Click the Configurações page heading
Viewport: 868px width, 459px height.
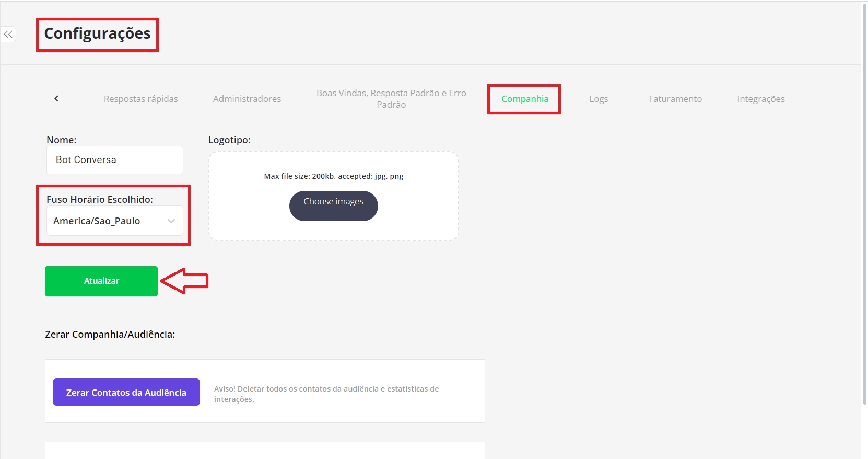[x=97, y=33]
